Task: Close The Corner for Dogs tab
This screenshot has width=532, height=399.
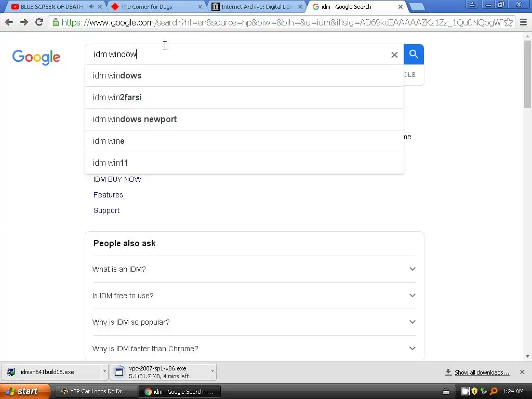Action: (200, 6)
